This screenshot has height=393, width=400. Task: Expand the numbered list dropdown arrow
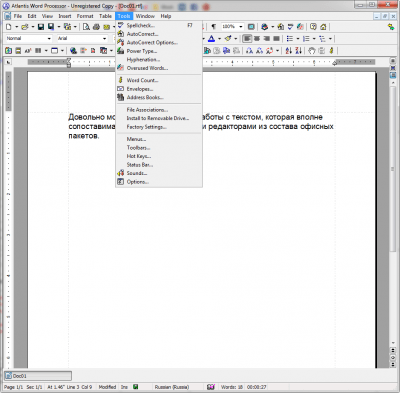314,39
